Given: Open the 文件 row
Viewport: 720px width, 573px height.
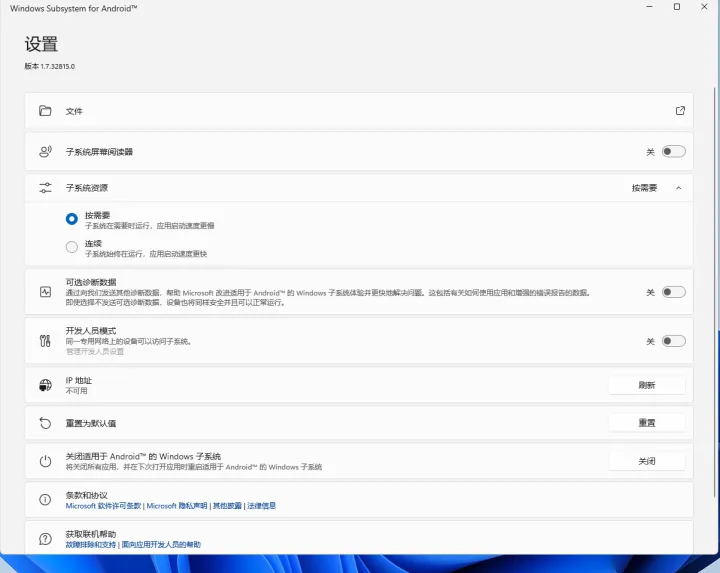Looking at the screenshot, I should point(359,111).
